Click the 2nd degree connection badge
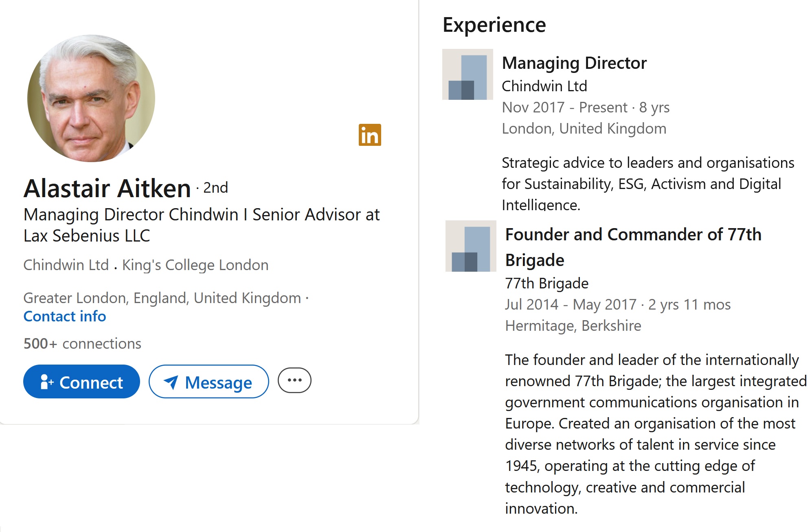The image size is (812, 532). coord(215,188)
